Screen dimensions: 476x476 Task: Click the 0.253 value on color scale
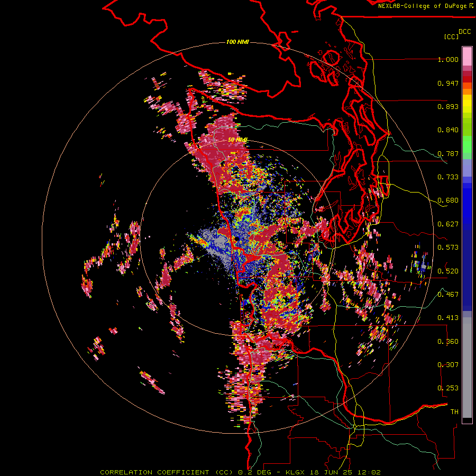coord(448,388)
